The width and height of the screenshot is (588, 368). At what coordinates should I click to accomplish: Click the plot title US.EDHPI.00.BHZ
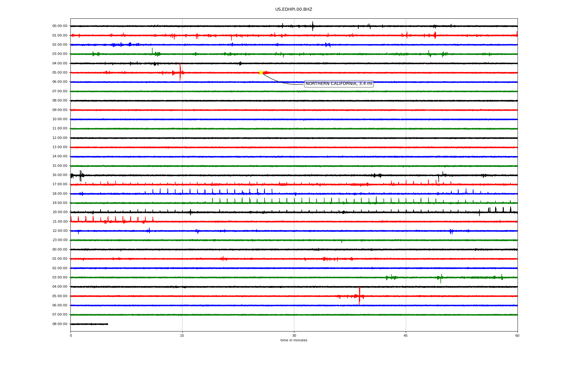click(294, 10)
